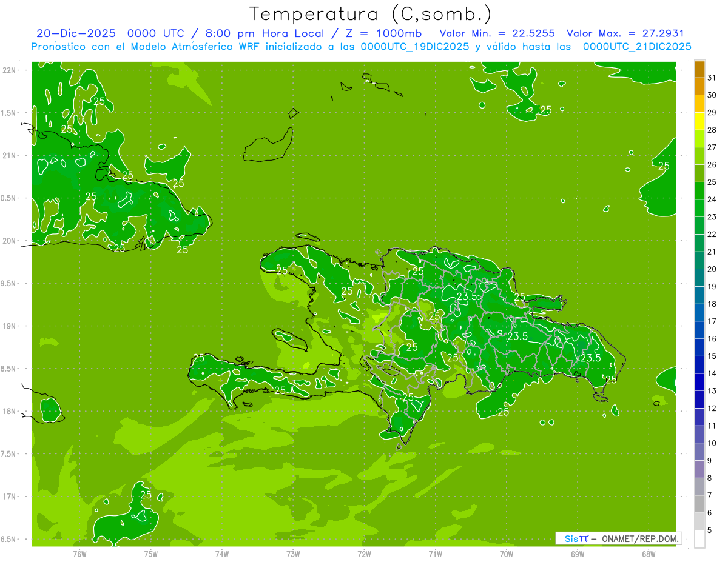Viewport: 728px width, 562px height.
Task: Click the number 12 on the color scale
Action: coord(712,409)
